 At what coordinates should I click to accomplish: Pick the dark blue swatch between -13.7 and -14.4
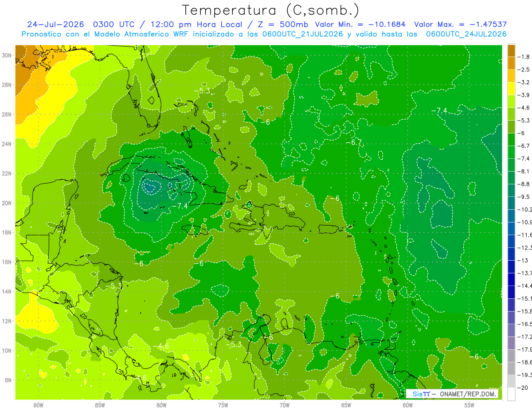511,279
